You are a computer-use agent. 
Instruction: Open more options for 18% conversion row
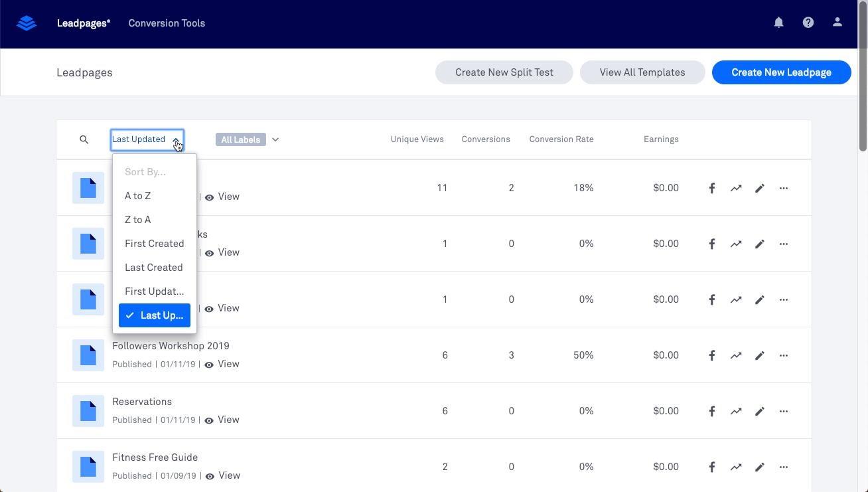[783, 188]
